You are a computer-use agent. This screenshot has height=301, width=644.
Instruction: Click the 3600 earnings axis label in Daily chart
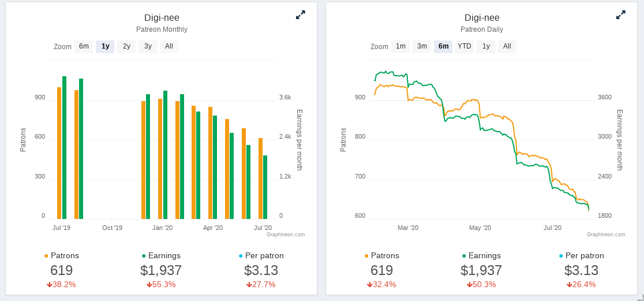605,98
